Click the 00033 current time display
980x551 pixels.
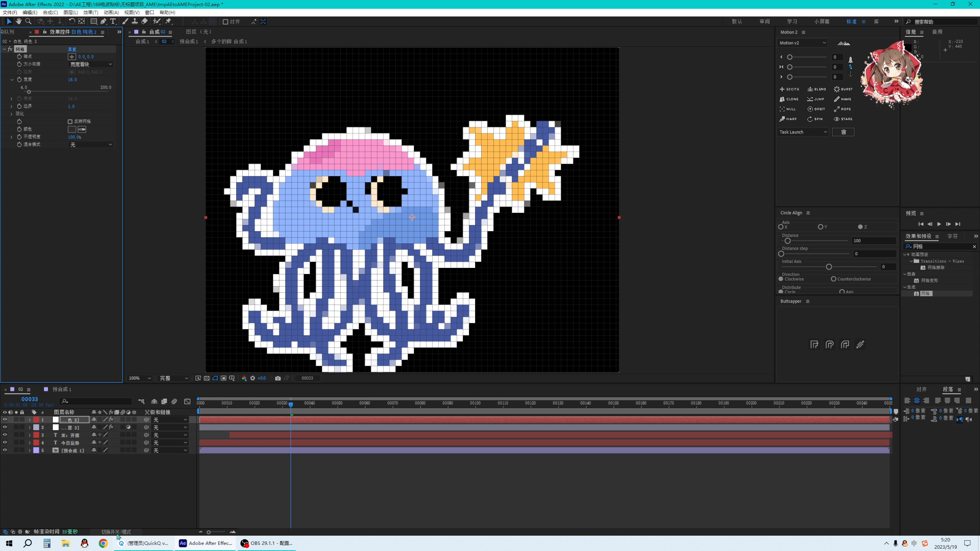pos(29,399)
